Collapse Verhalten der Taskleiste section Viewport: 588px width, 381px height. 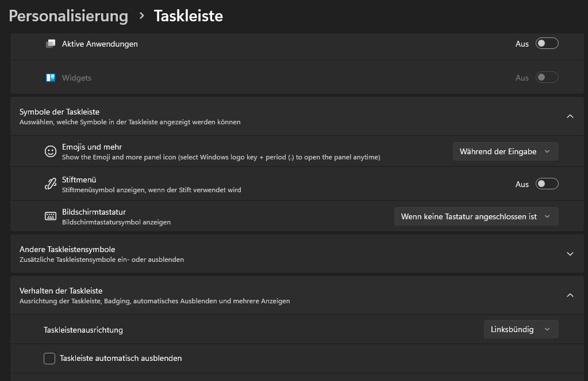[x=570, y=295]
